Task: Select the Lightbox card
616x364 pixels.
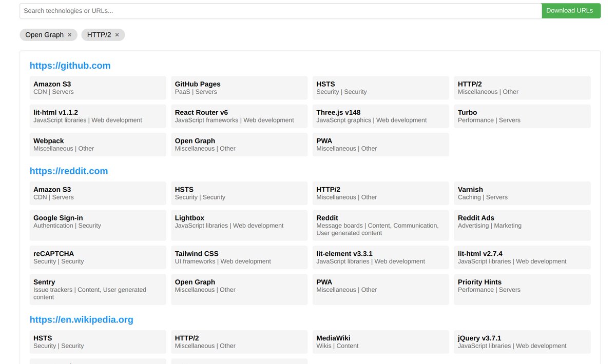Action: (x=239, y=225)
